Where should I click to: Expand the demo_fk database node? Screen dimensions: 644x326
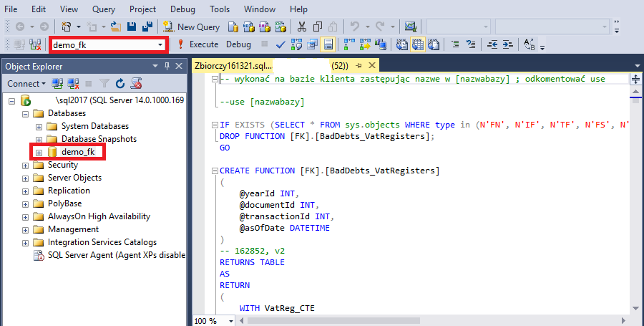(39, 153)
